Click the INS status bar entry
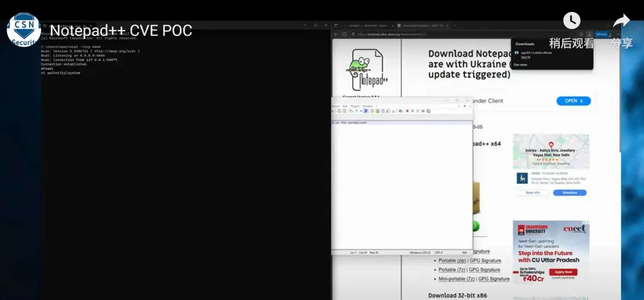This screenshot has height=300, width=644. click(x=465, y=252)
